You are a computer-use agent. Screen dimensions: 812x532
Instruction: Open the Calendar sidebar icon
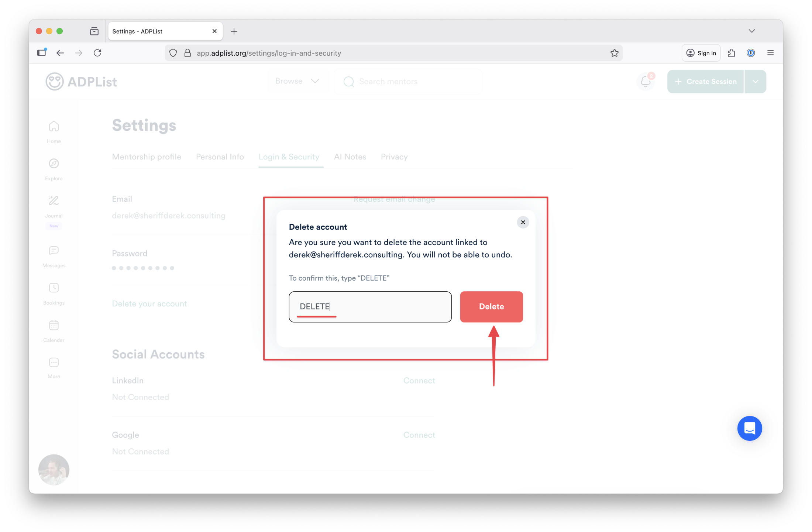54,325
